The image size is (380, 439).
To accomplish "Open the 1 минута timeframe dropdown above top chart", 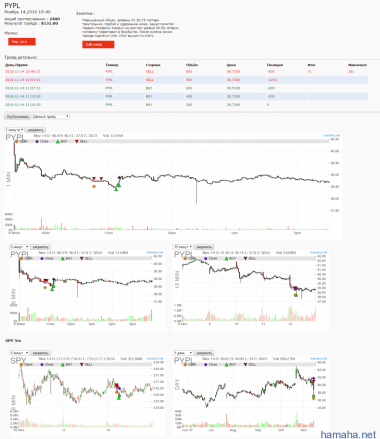I will [14, 130].
